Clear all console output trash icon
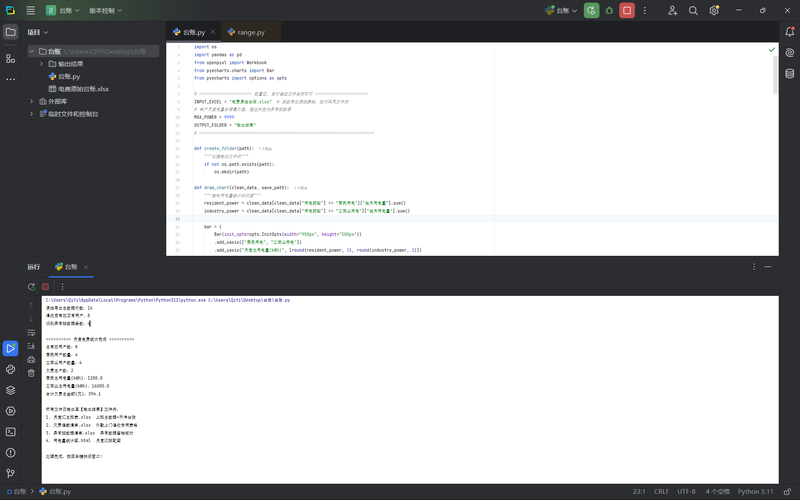Image resolution: width=800 pixels, height=500 pixels. point(31,373)
